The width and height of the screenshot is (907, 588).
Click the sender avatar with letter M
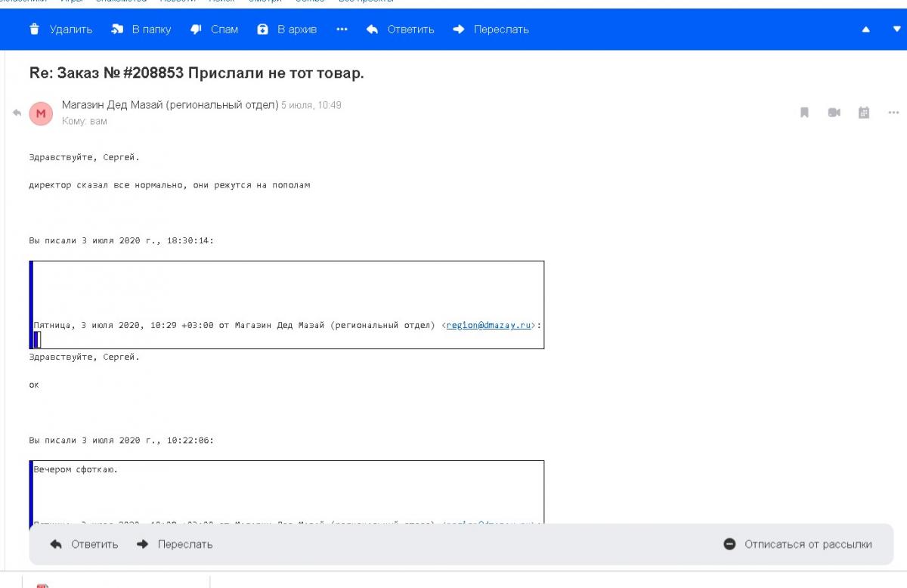tap(41, 113)
